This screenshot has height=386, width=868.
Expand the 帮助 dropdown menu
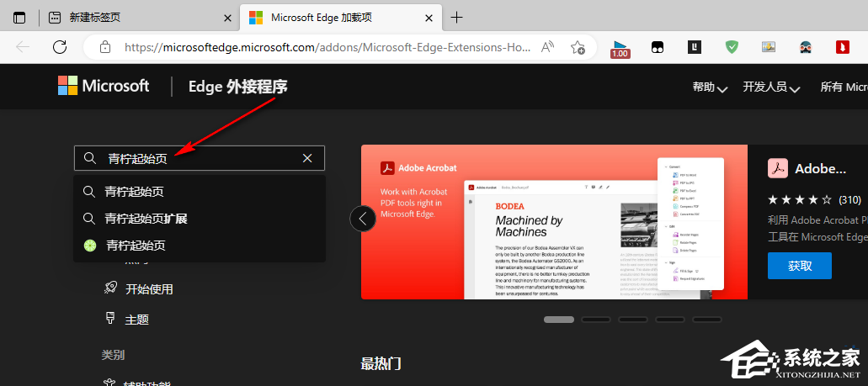(709, 87)
